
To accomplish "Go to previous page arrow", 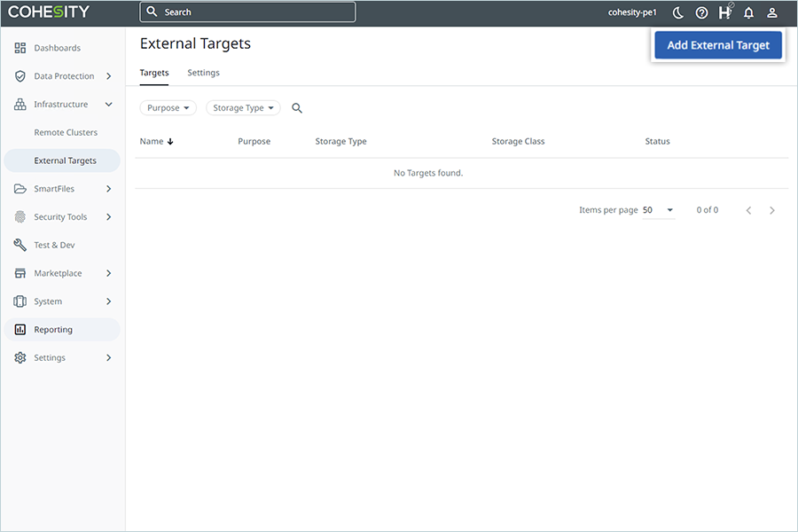I will [748, 210].
